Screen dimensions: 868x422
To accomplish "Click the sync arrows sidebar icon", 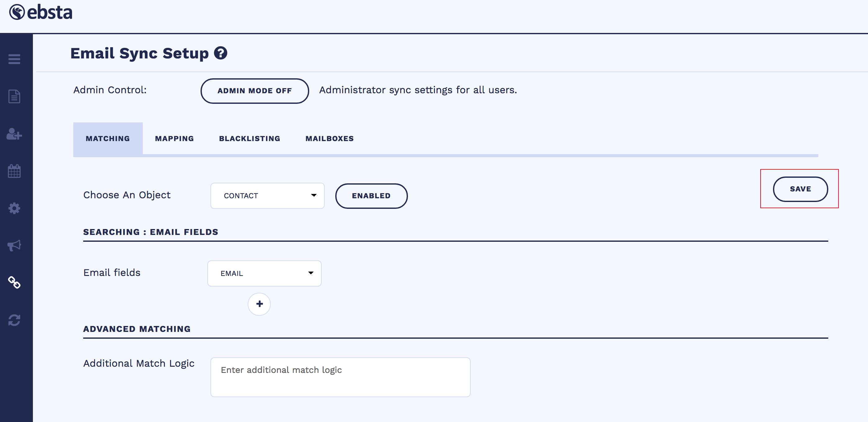I will [x=14, y=320].
